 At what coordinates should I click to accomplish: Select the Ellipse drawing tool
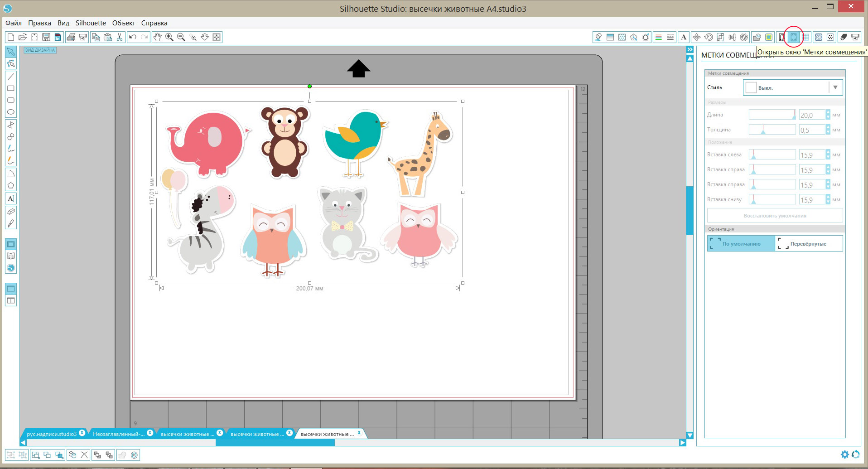(x=11, y=112)
